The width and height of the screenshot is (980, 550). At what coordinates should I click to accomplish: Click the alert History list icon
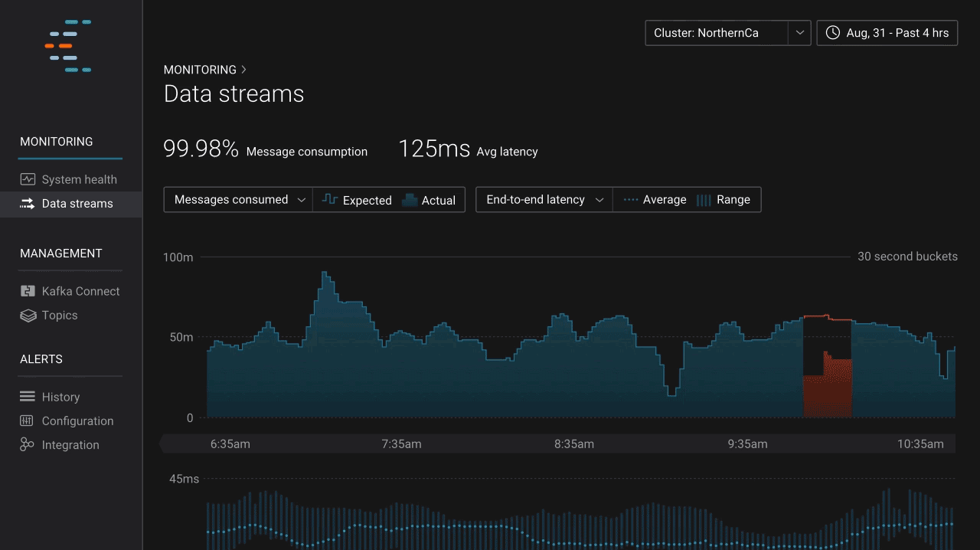[x=28, y=397]
